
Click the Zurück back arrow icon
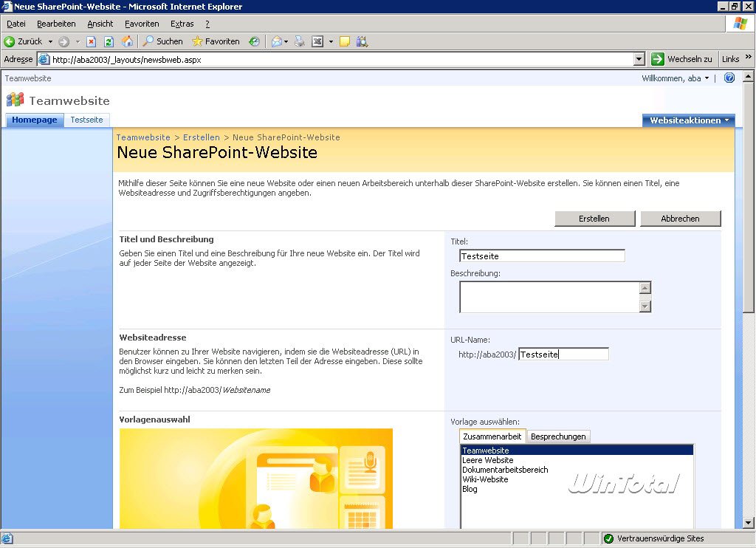[x=10, y=41]
